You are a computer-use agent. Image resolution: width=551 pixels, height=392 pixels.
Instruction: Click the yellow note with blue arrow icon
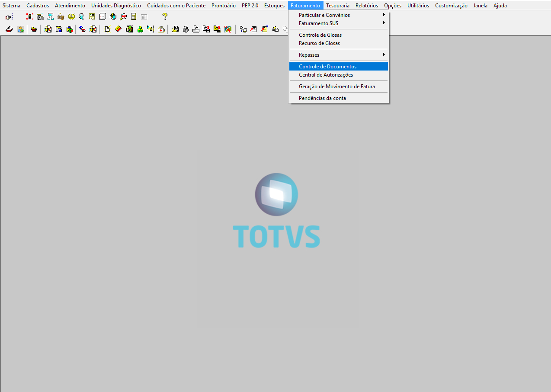264,29
